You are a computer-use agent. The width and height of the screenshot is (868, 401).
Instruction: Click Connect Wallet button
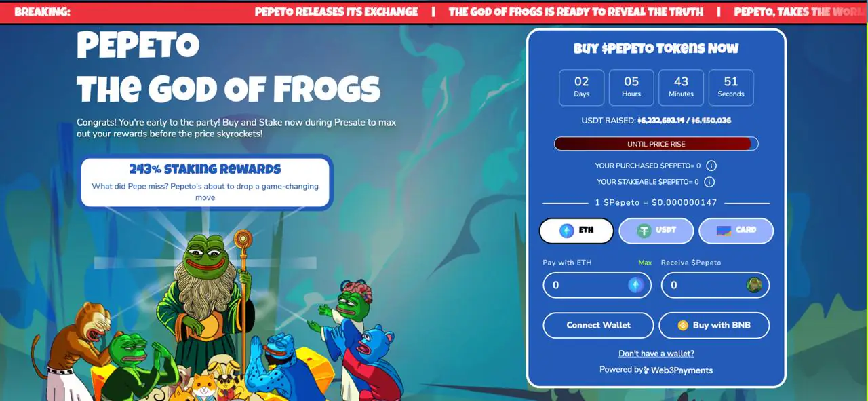point(598,325)
